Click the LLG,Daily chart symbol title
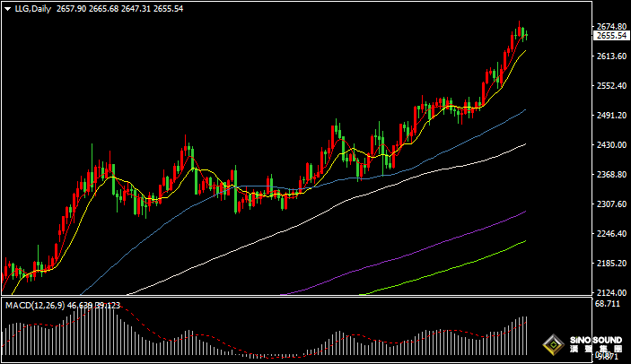Screen dimensions: 631x364 tap(31, 9)
